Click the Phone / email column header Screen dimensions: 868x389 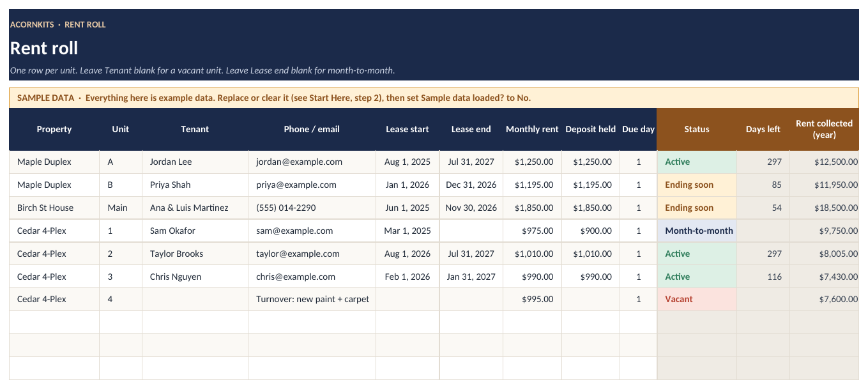(312, 129)
